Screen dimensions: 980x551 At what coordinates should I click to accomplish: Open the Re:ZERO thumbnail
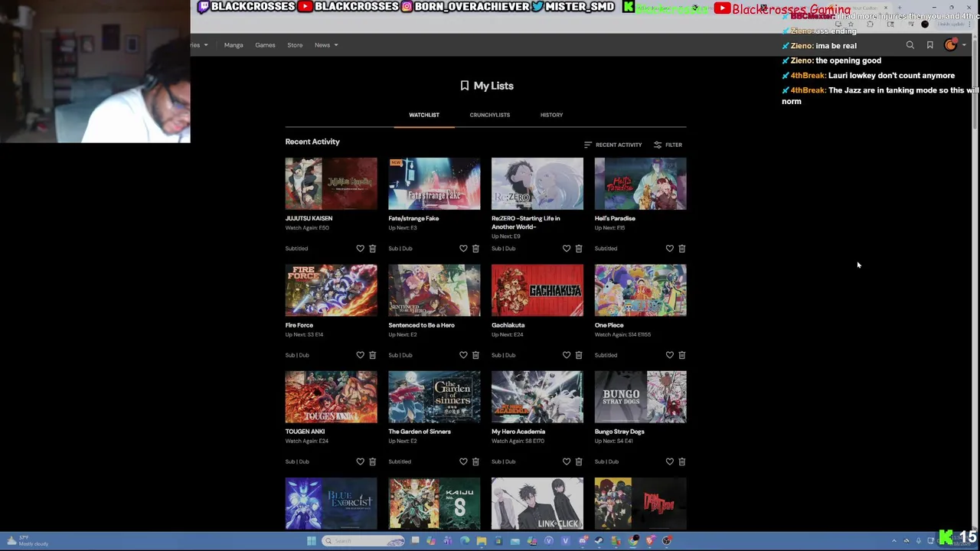point(537,184)
